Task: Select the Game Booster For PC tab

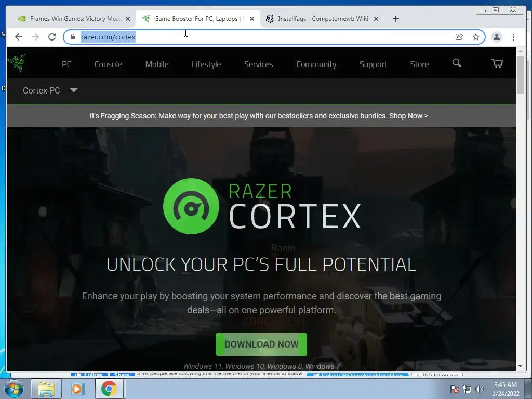Action: 197,19
